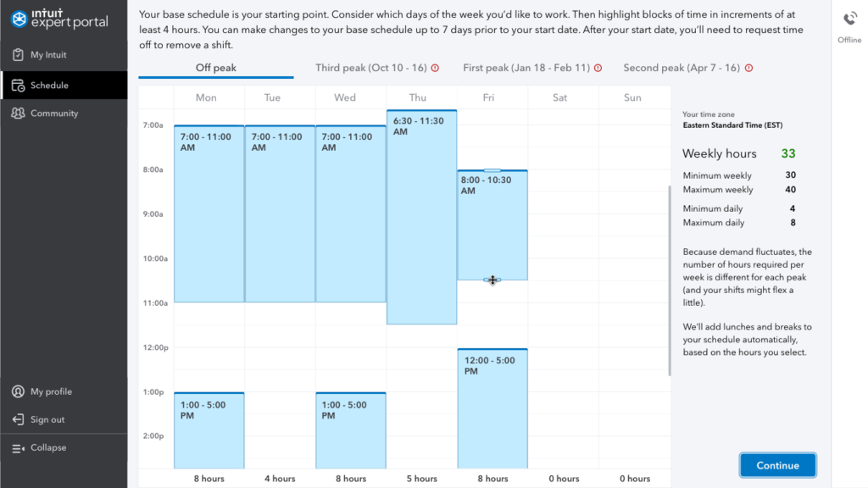
Task: Select the Schedule calendar icon
Action: (x=19, y=86)
